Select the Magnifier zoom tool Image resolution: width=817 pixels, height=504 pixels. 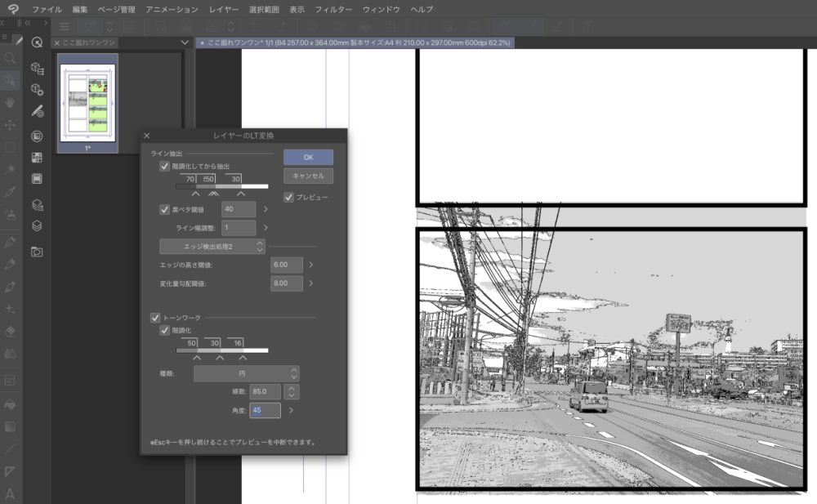click(10, 59)
